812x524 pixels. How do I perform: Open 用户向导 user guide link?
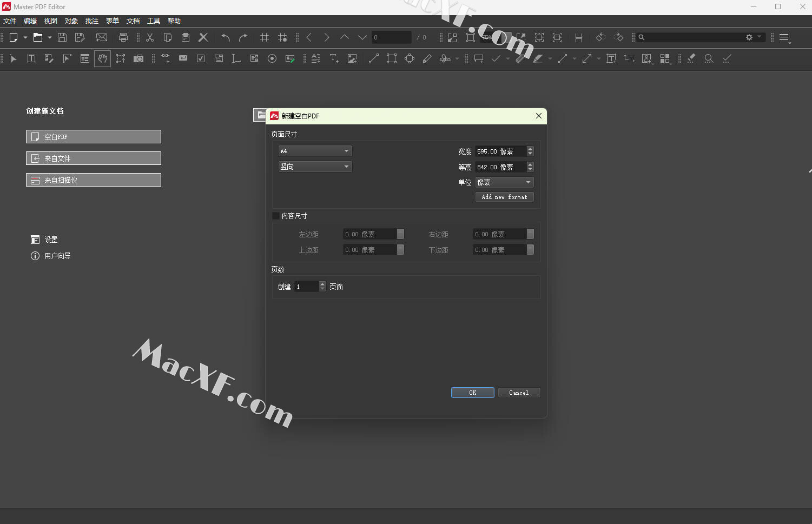point(51,256)
